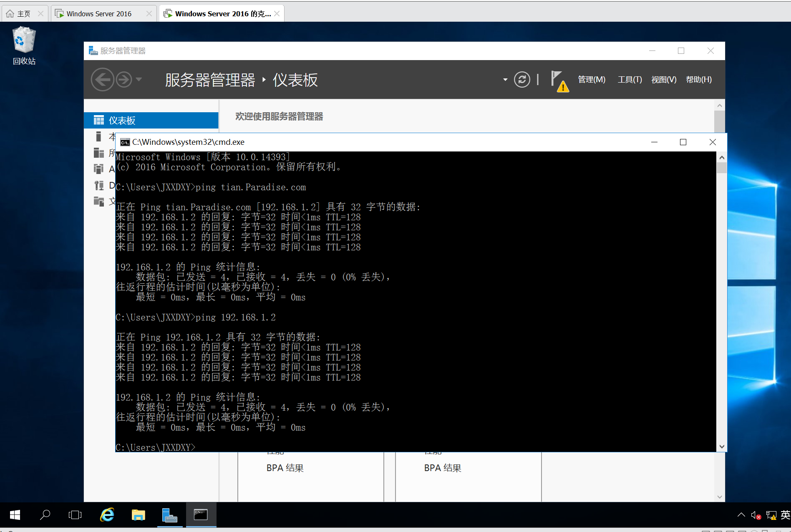
Task: Click the AD DS sidebar icon
Action: pyautogui.click(x=99, y=169)
